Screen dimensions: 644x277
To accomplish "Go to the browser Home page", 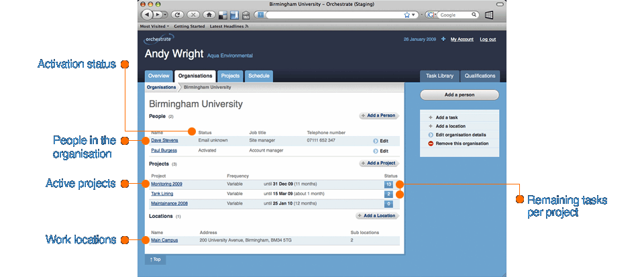I will click(209, 14).
